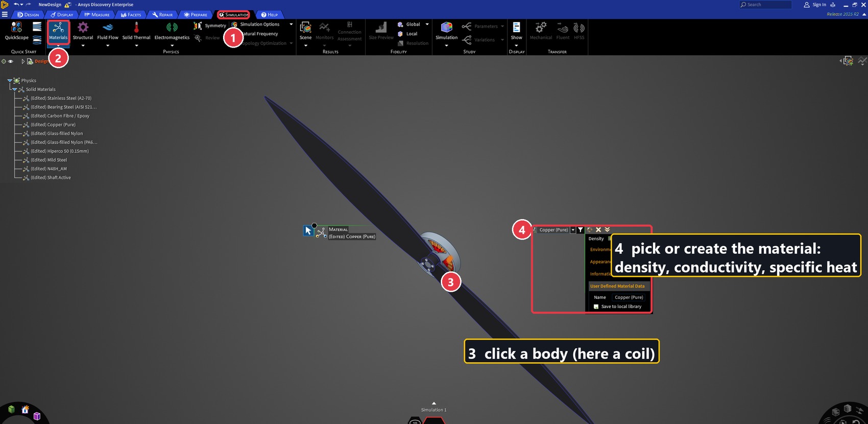Click in the top Search field
Screen dimensions: 868x424
click(x=765, y=5)
